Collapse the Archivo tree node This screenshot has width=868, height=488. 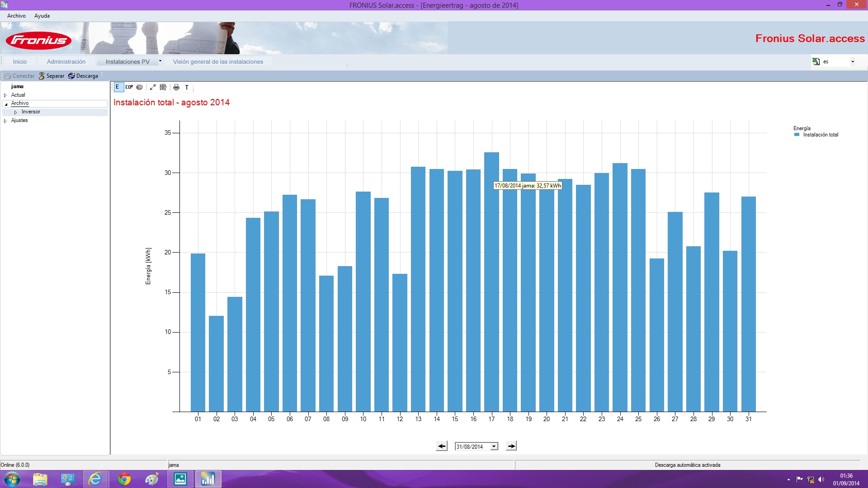pos(6,104)
